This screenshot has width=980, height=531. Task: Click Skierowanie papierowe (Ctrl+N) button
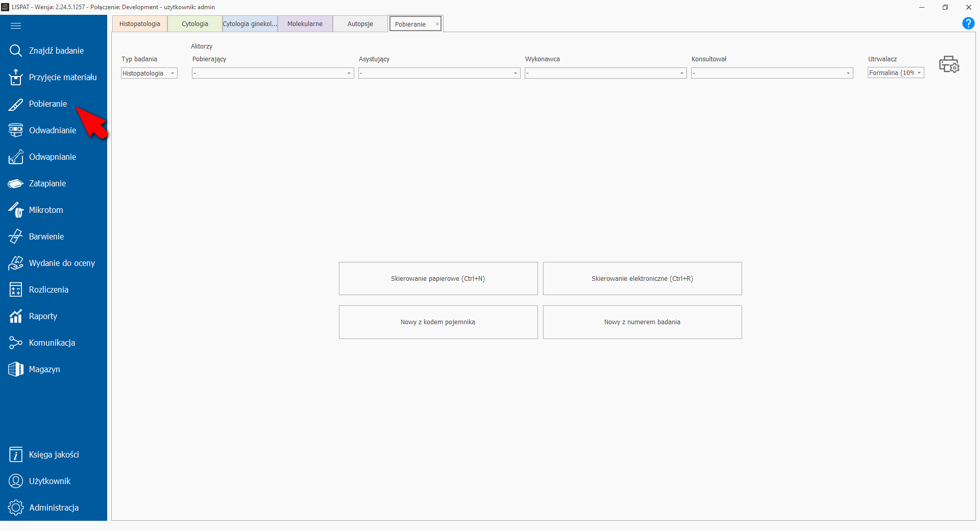tap(438, 279)
